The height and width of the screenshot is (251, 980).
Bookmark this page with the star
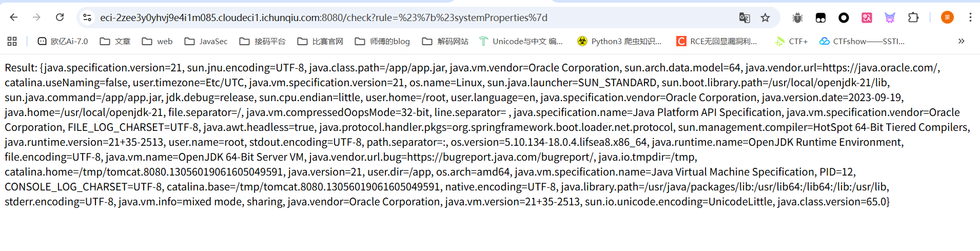pyautogui.click(x=765, y=17)
